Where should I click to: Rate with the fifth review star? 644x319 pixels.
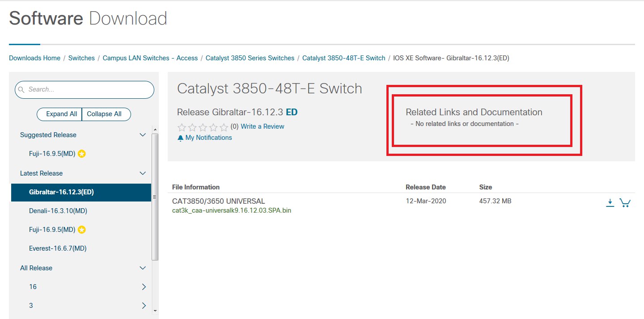(x=224, y=127)
